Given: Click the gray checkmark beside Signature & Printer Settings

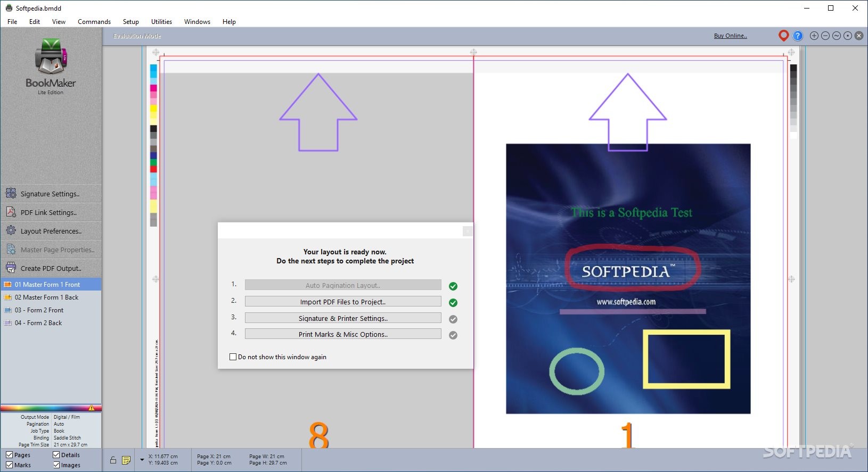Looking at the screenshot, I should pyautogui.click(x=453, y=319).
